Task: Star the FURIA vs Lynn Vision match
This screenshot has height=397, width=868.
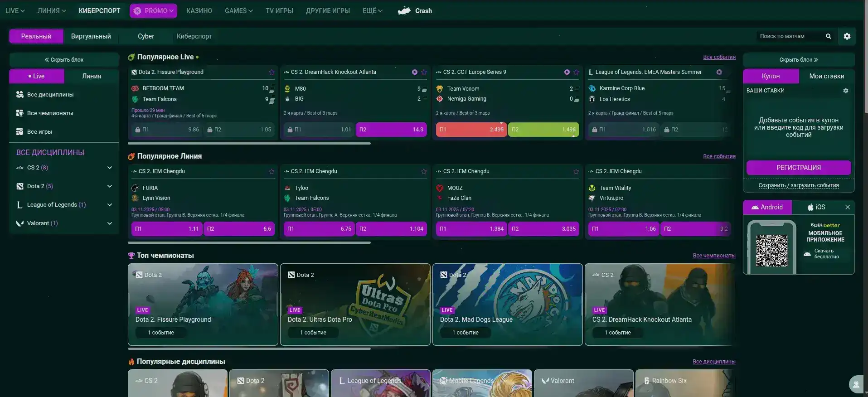Action: [x=272, y=171]
